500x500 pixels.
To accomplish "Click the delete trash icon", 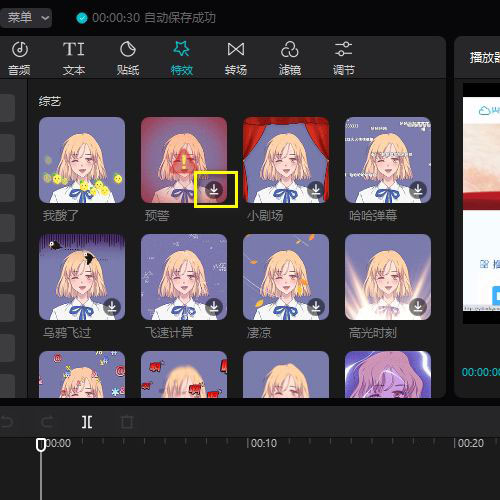I will pyautogui.click(x=127, y=422).
